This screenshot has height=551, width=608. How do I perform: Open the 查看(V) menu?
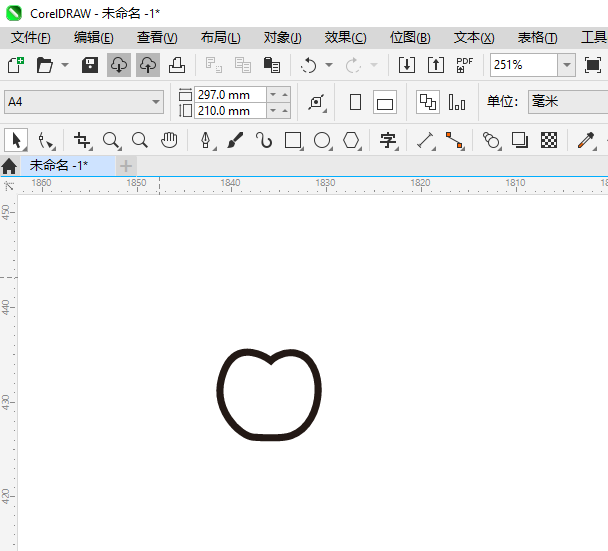tap(157, 38)
